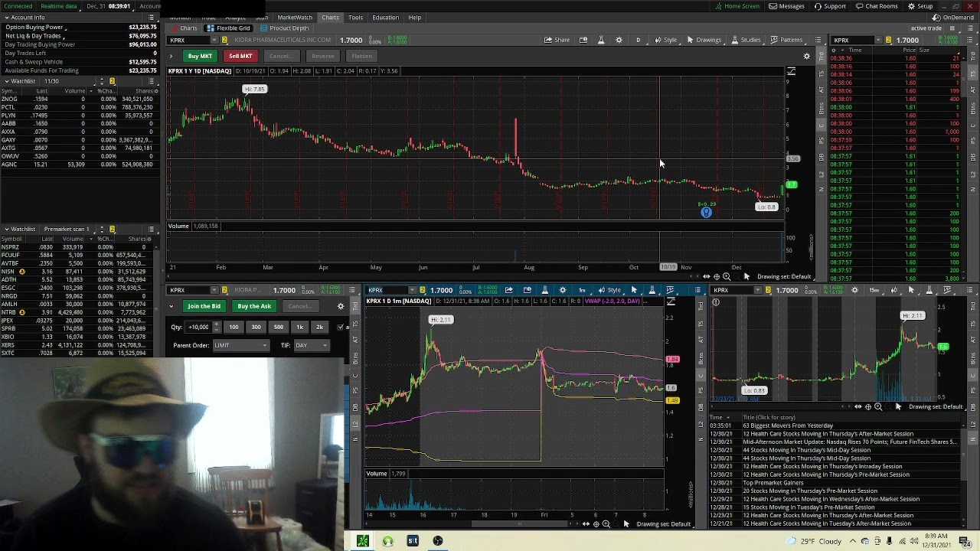Click the OnDemand button
The width and height of the screenshot is (980, 551).
pyautogui.click(x=954, y=17)
